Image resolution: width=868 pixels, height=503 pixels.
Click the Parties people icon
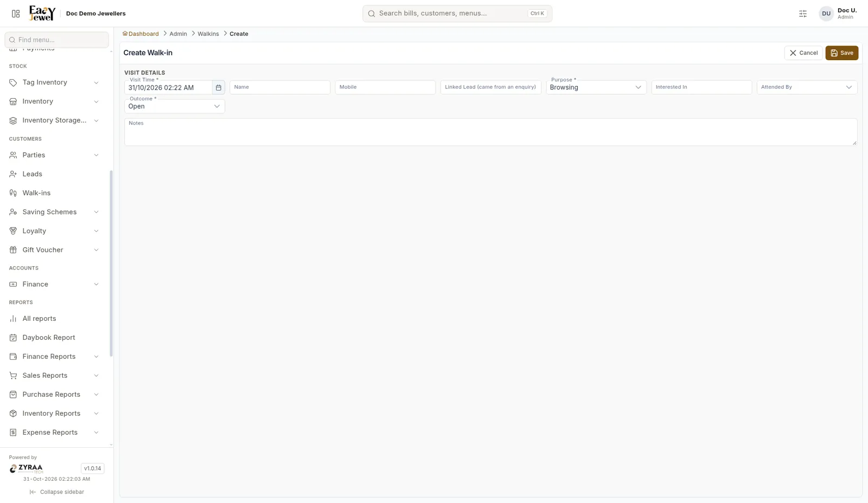[13, 155]
